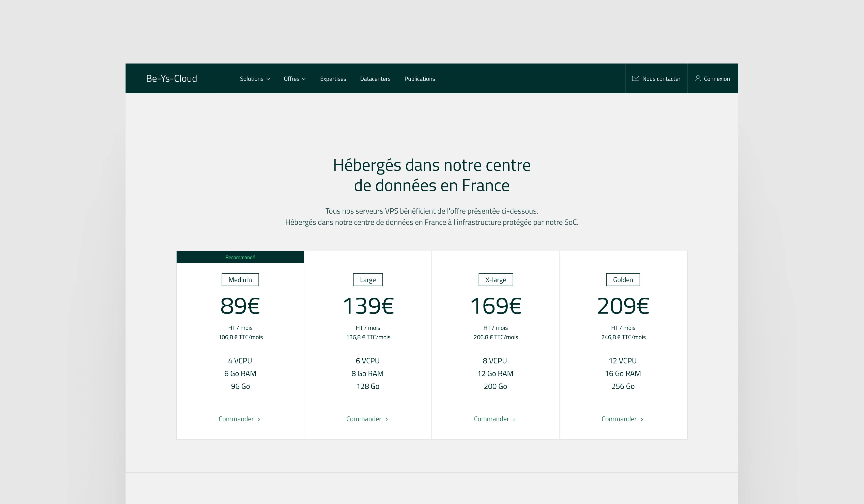Select the Large plan badge

click(367, 279)
